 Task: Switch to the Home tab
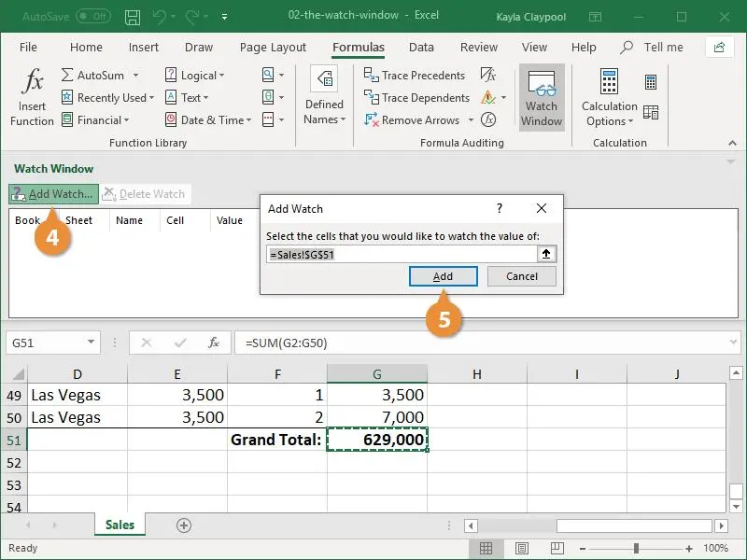click(x=86, y=48)
